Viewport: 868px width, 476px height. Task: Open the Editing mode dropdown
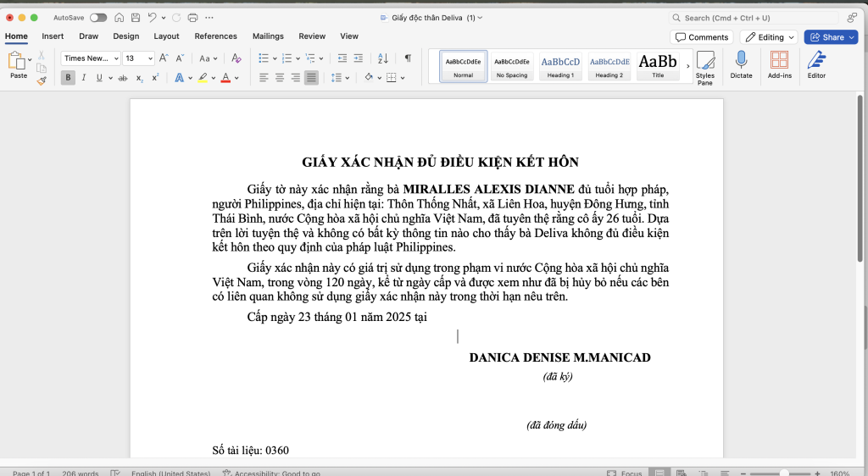769,37
